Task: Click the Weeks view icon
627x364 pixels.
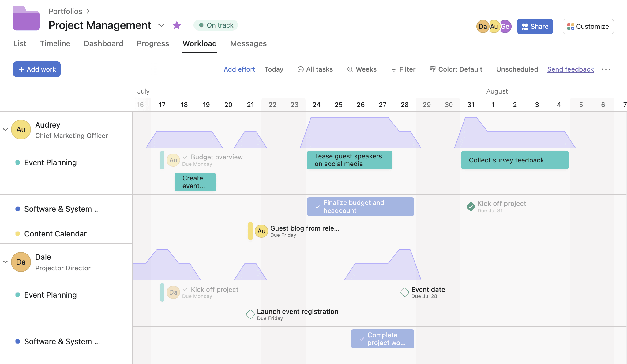Action: (x=350, y=69)
